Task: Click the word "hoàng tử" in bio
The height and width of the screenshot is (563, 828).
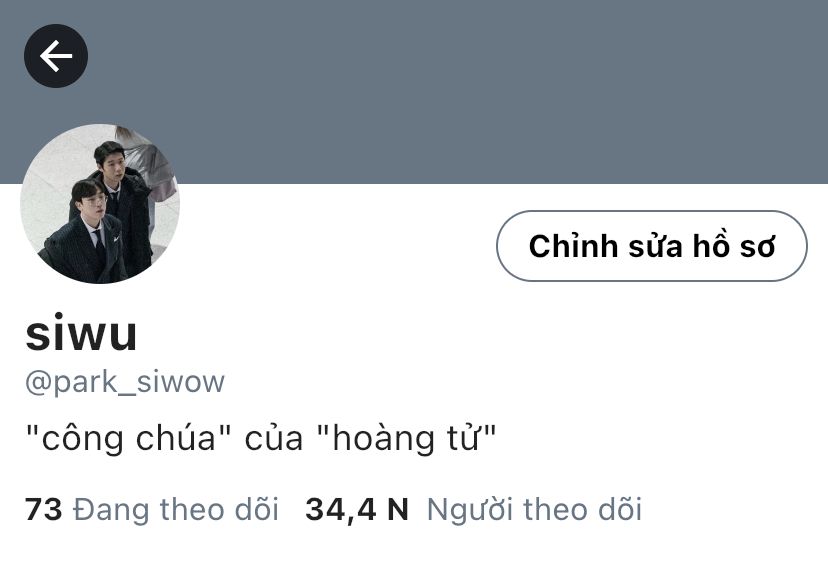Action: click(407, 438)
